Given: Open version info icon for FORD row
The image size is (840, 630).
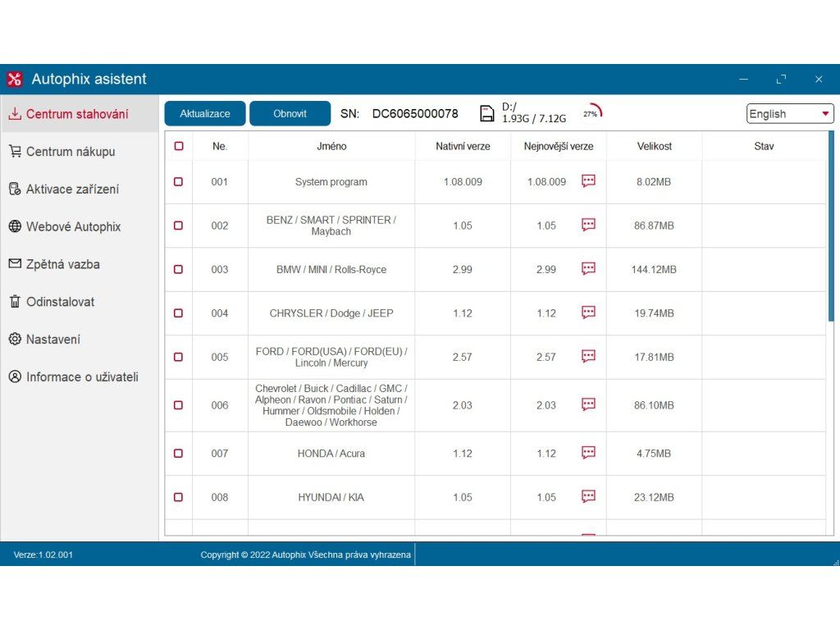Looking at the screenshot, I should (588, 357).
